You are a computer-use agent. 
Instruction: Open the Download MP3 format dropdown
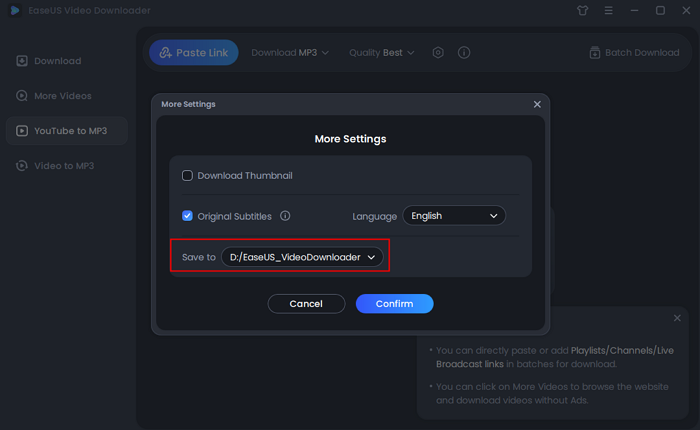coord(290,53)
